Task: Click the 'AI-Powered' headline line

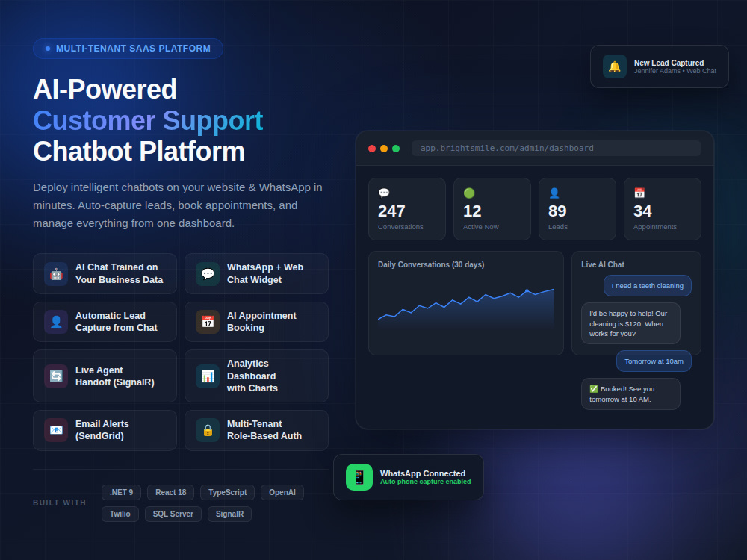Action: pyautogui.click(x=105, y=89)
